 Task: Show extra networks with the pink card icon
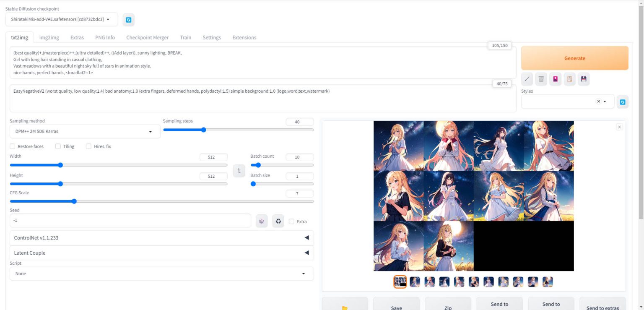tap(555, 79)
